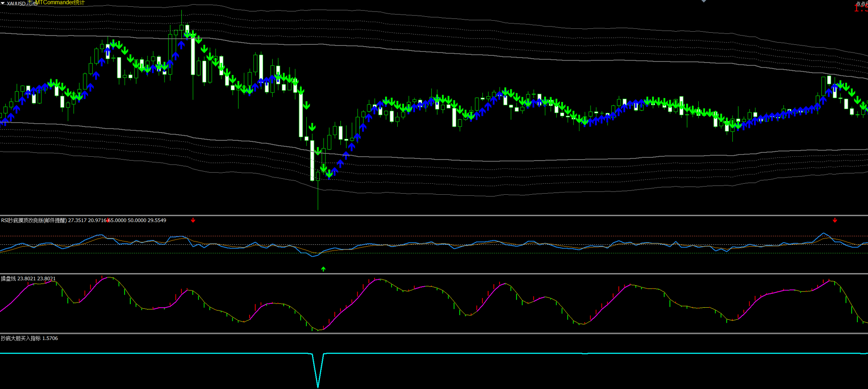Screen dimensions: 868x389
Task: Click the RSI level value 50.0000
Action: (137, 220)
